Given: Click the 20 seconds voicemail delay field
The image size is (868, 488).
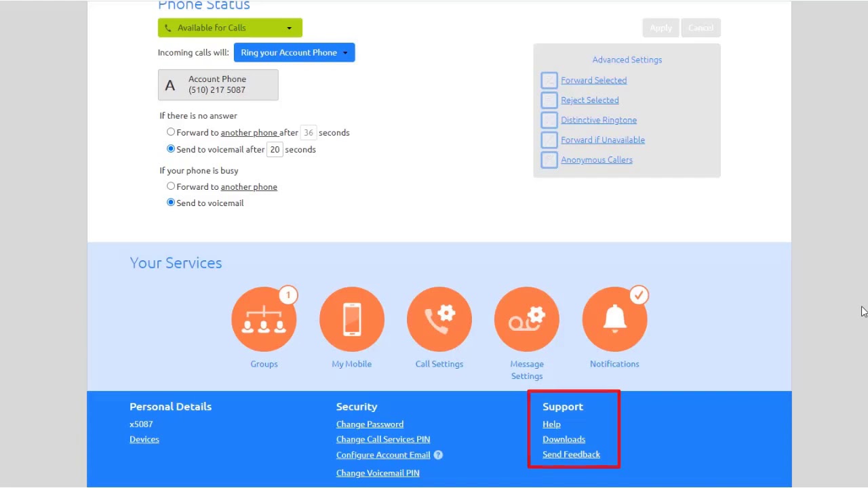Looking at the screenshot, I should pos(275,150).
